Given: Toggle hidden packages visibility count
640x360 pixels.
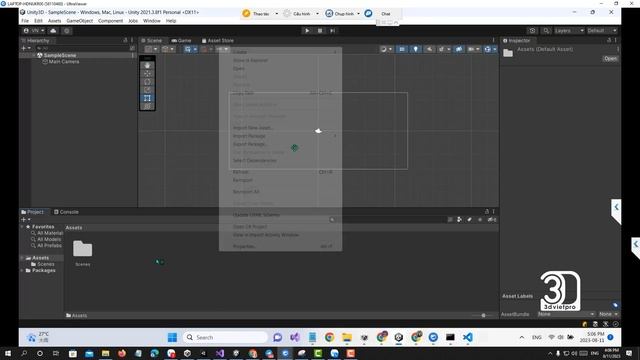Looking at the screenshot, I should pyautogui.click(x=492, y=220).
